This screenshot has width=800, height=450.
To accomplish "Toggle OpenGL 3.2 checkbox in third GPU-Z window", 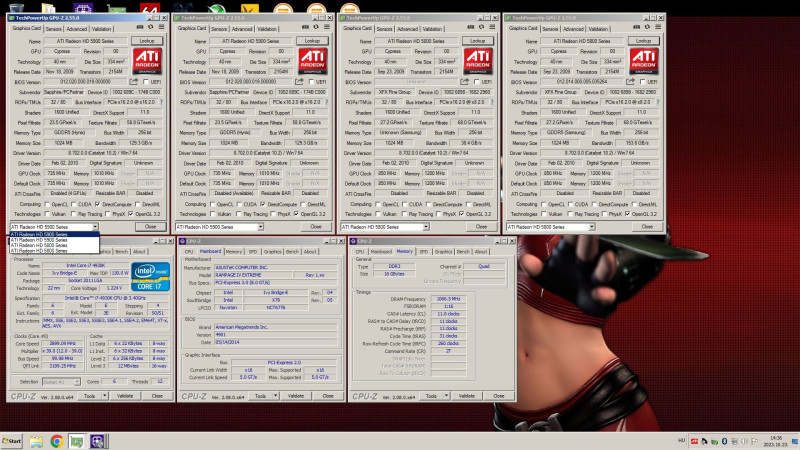I will 462,214.
